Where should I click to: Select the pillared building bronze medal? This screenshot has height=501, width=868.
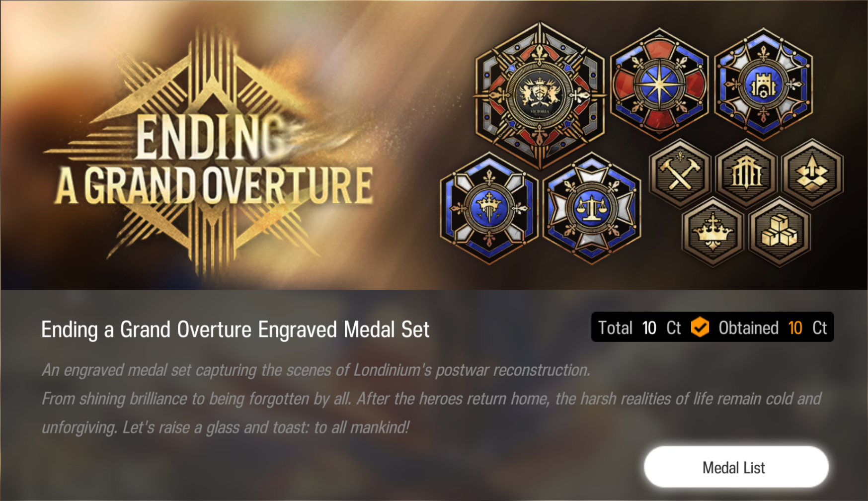746,173
